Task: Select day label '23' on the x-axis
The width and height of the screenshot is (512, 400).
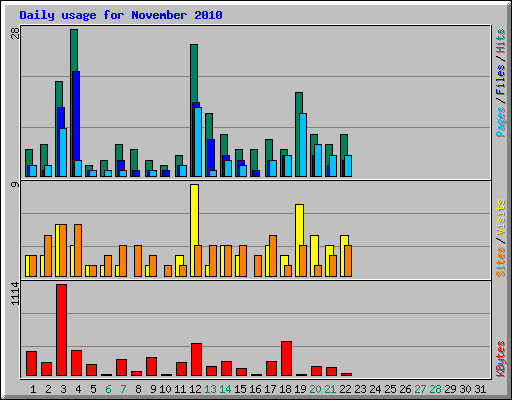Action: 360,389
